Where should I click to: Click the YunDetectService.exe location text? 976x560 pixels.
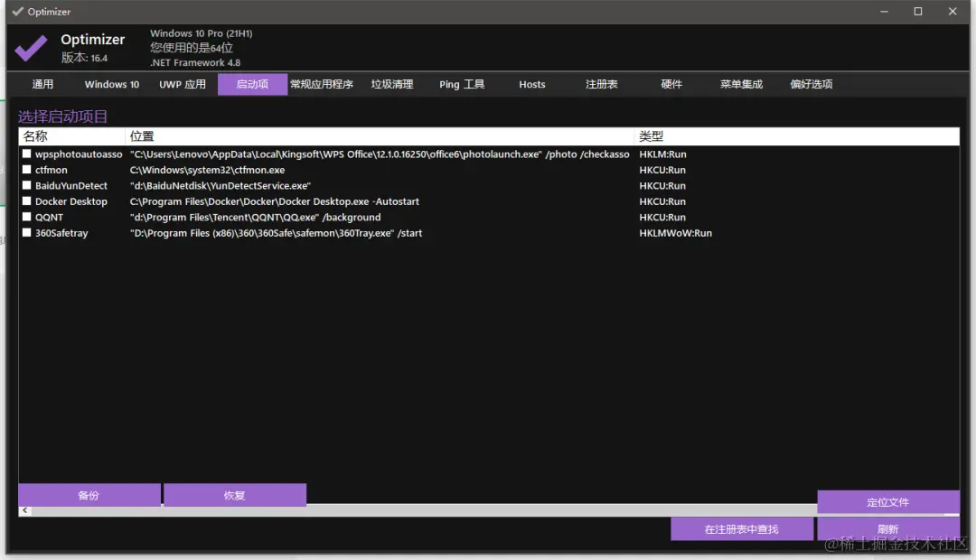pos(221,185)
